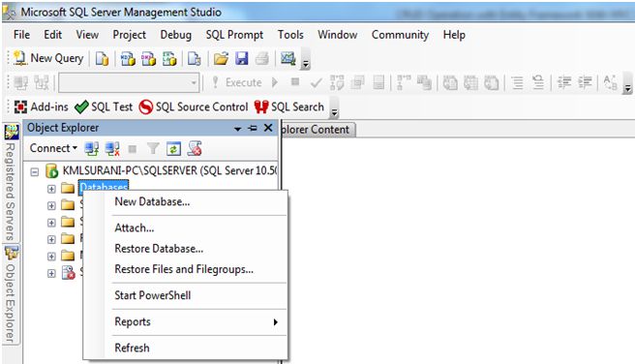Click the Analysis Services DMX Query icon

pos(149,59)
